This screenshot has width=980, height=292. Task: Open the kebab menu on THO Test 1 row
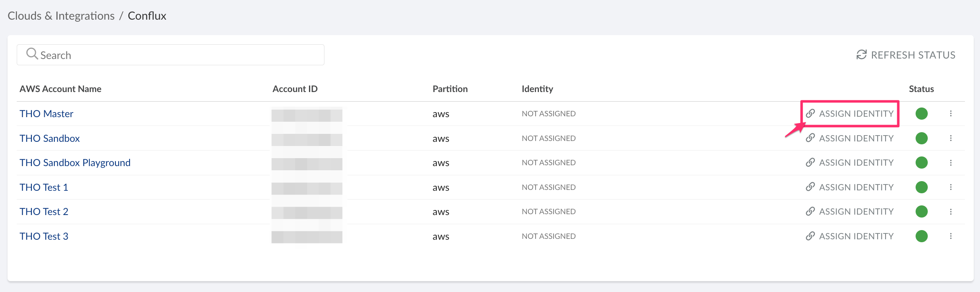[x=952, y=187]
